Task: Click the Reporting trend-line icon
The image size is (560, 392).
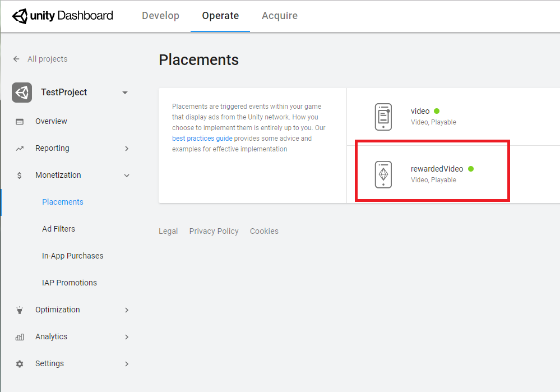Action: [x=20, y=148]
